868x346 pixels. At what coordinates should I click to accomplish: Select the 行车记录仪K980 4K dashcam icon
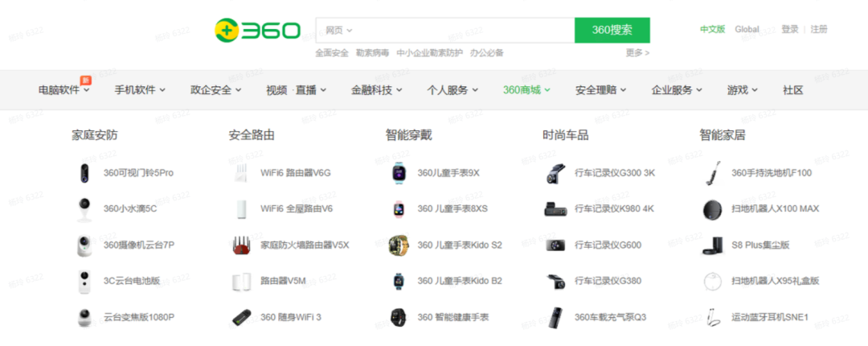point(555,209)
